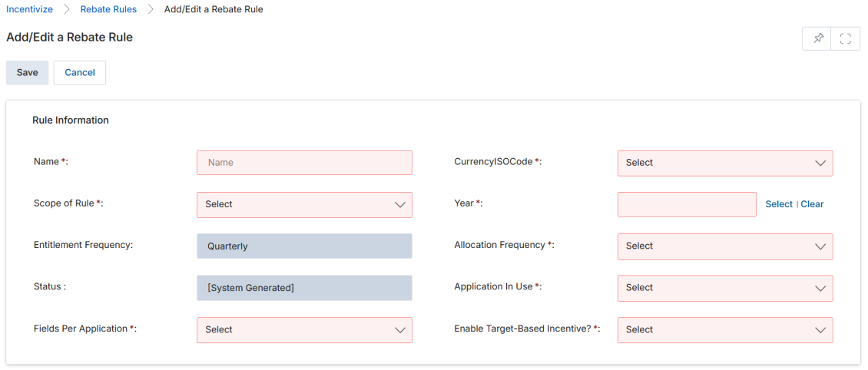Click the Fields Per Application label
The height and width of the screenshot is (370, 868).
coord(84,329)
